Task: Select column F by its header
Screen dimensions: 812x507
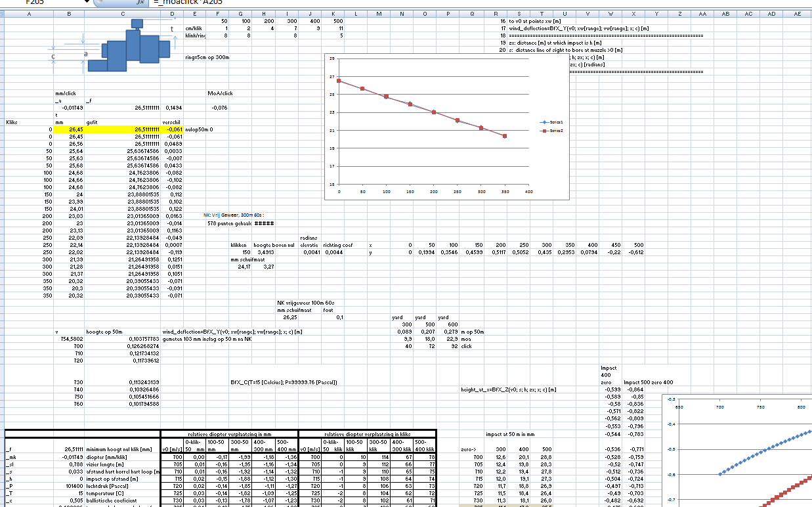Action: [217, 13]
